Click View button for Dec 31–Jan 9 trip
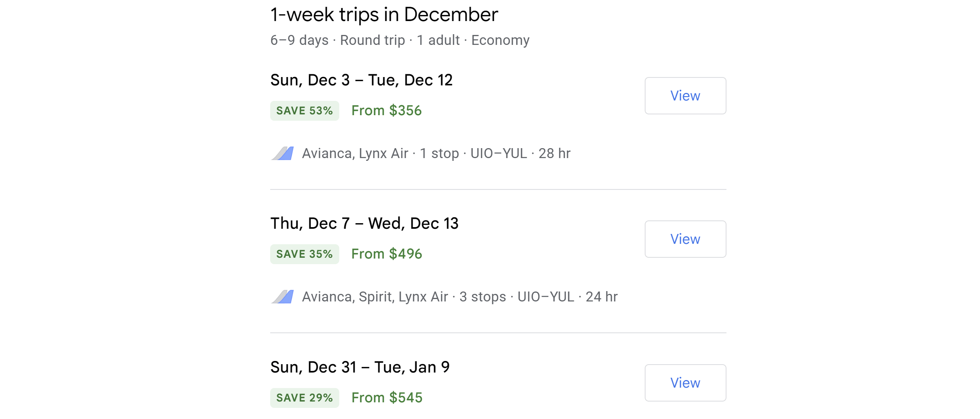980x419 pixels. click(x=685, y=383)
